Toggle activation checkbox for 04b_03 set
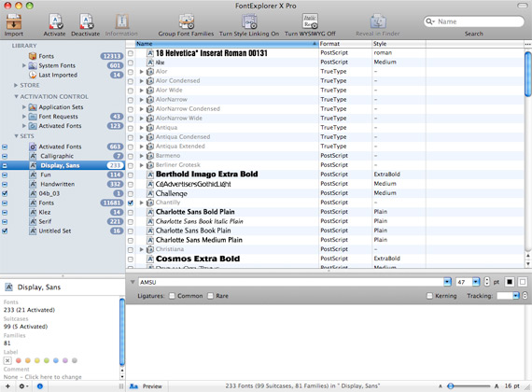This screenshot has height=392, width=532. coord(5,193)
